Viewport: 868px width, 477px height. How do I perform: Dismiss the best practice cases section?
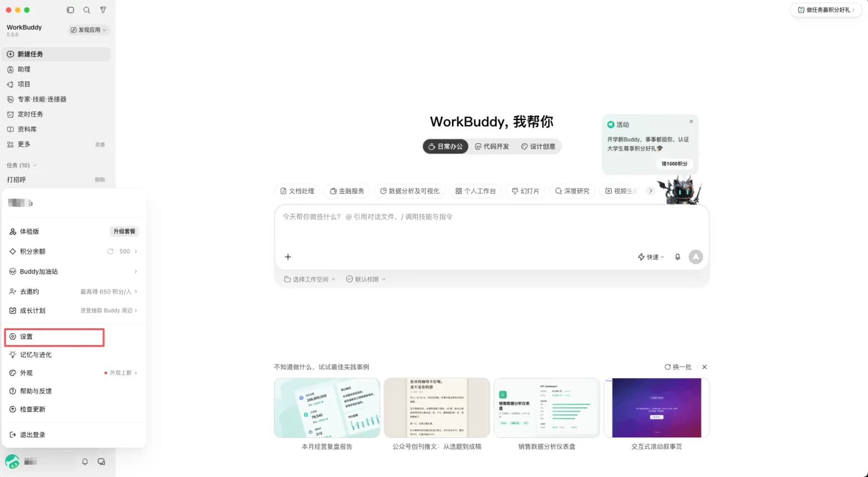pyautogui.click(x=704, y=367)
